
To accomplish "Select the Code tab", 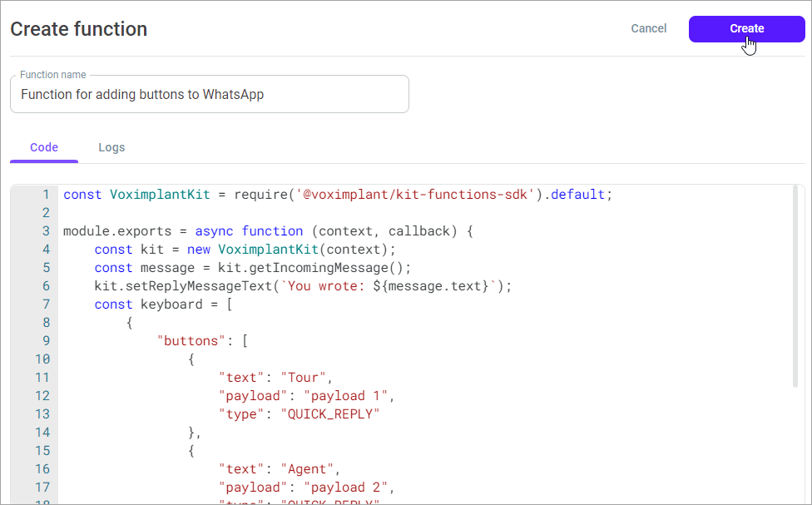I will pyautogui.click(x=44, y=147).
